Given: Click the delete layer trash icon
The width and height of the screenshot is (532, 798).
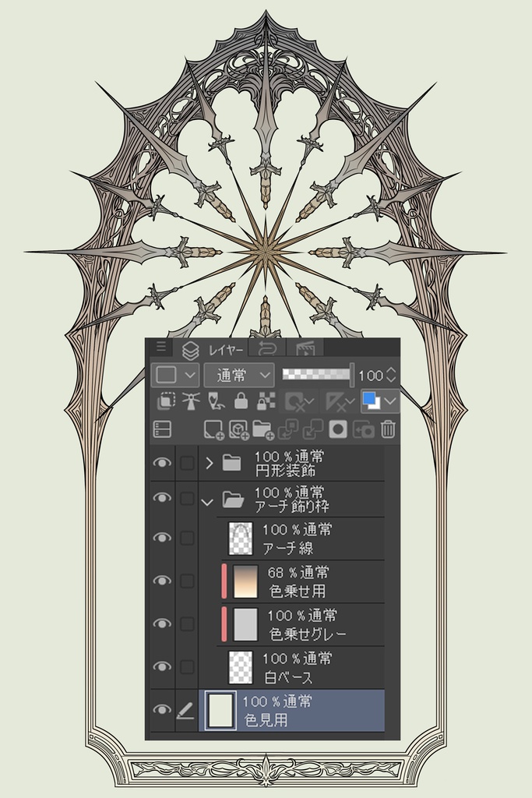Looking at the screenshot, I should point(388,429).
